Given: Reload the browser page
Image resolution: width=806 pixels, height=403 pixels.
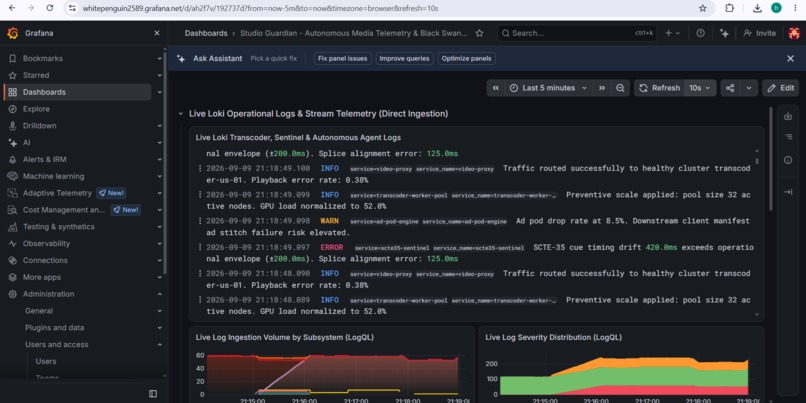Looking at the screenshot, I should click(49, 8).
